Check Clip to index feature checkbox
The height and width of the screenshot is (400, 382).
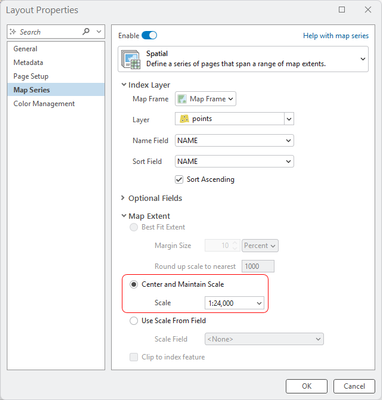pyautogui.click(x=134, y=357)
